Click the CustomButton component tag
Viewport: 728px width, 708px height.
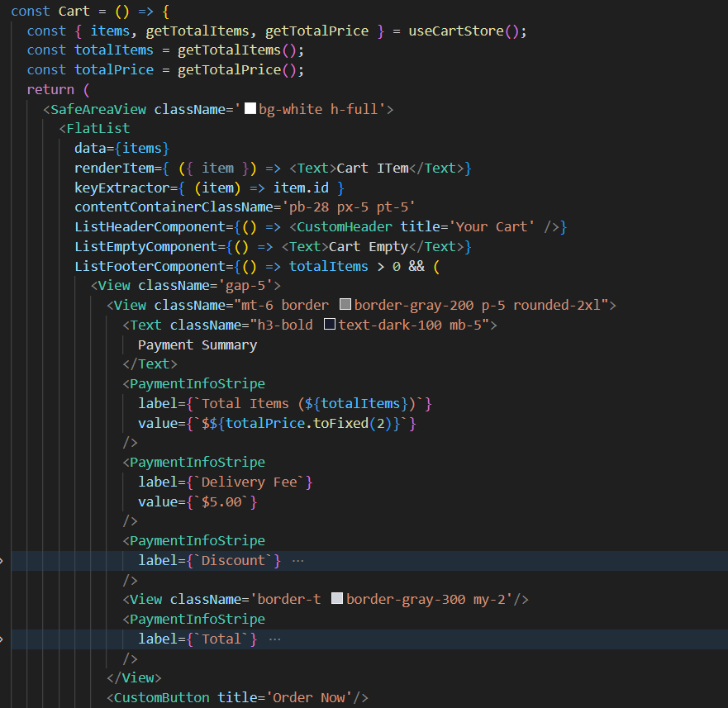[x=162, y=697]
